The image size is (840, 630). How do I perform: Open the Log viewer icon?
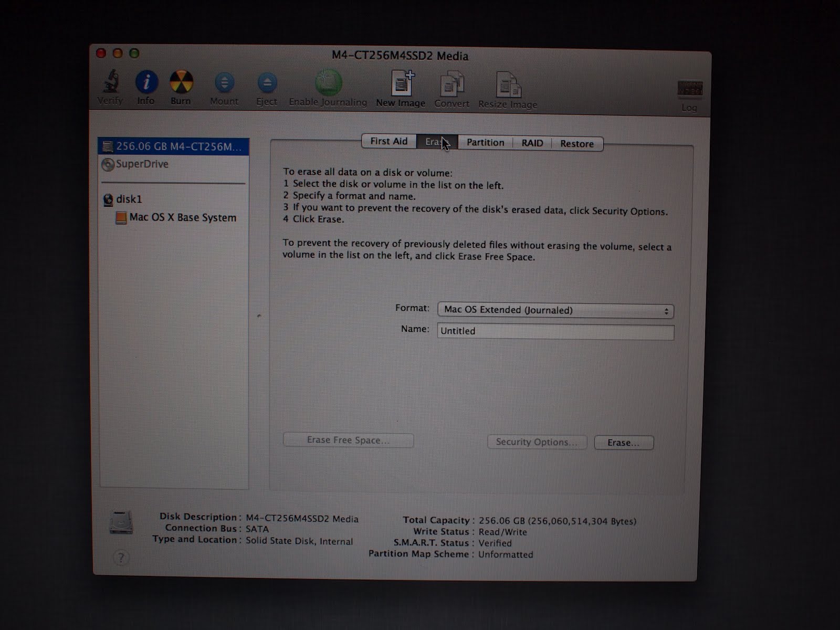tap(689, 89)
